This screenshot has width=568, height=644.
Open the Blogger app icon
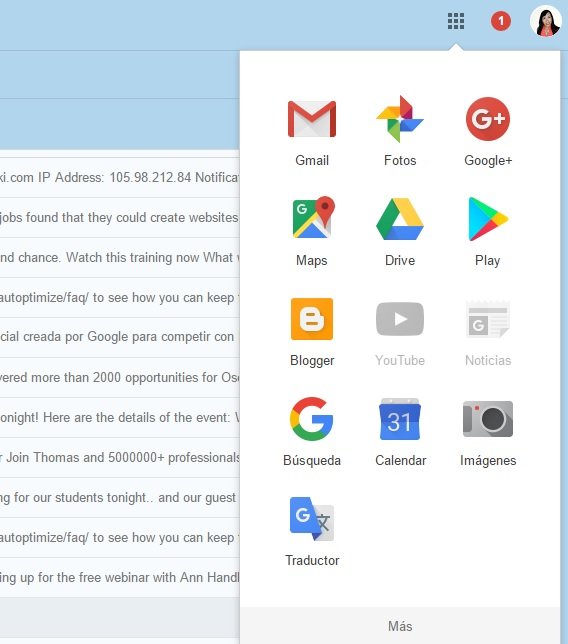coord(312,319)
